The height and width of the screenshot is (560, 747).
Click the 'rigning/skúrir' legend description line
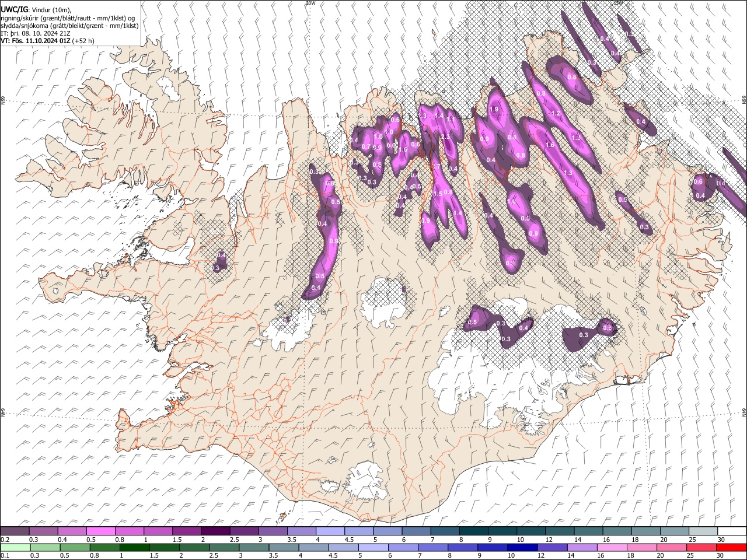click(x=68, y=18)
